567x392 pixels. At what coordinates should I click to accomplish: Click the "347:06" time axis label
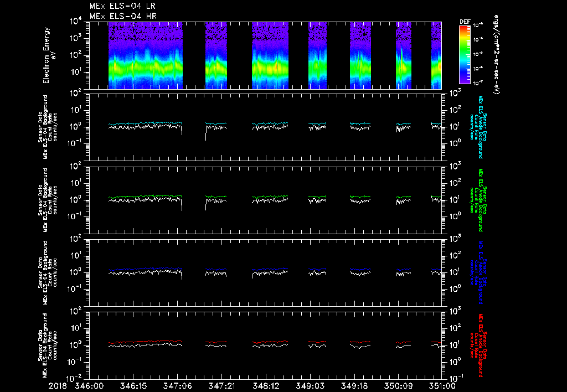pos(177,386)
